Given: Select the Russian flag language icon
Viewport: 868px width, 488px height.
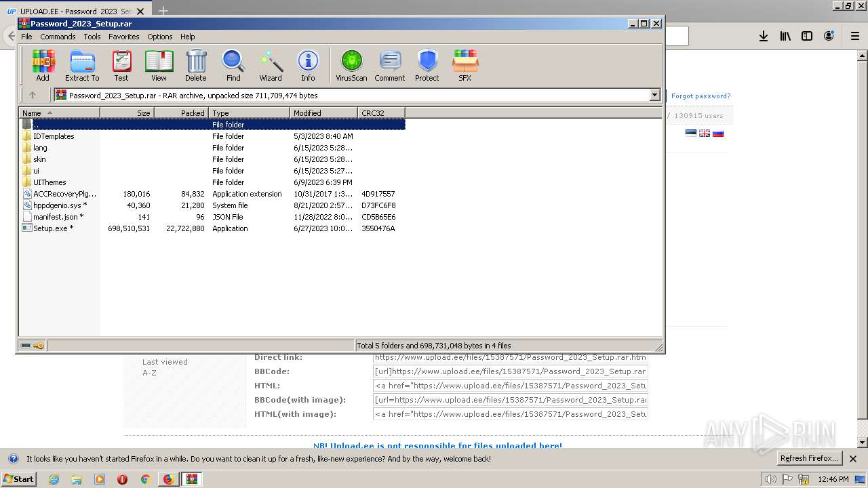Looking at the screenshot, I should pyautogui.click(x=718, y=133).
